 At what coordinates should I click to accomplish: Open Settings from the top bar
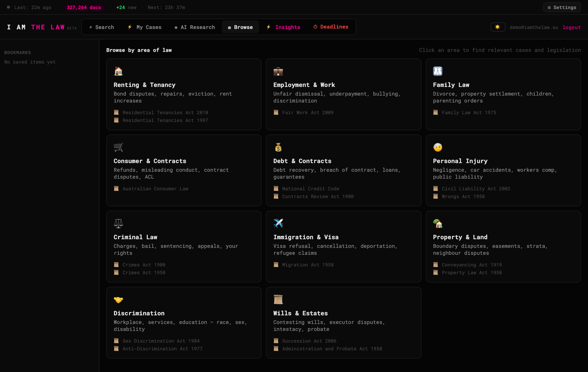(562, 7)
